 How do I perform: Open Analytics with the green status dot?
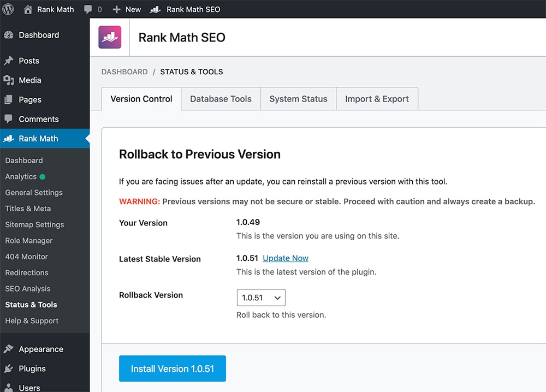[x=21, y=176]
